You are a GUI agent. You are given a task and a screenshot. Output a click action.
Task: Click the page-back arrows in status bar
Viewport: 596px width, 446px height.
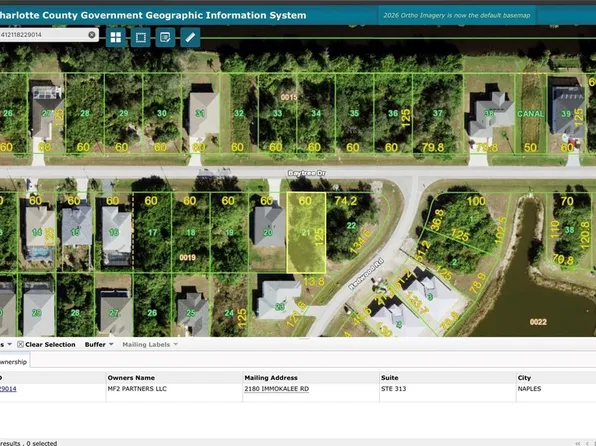click(578, 443)
